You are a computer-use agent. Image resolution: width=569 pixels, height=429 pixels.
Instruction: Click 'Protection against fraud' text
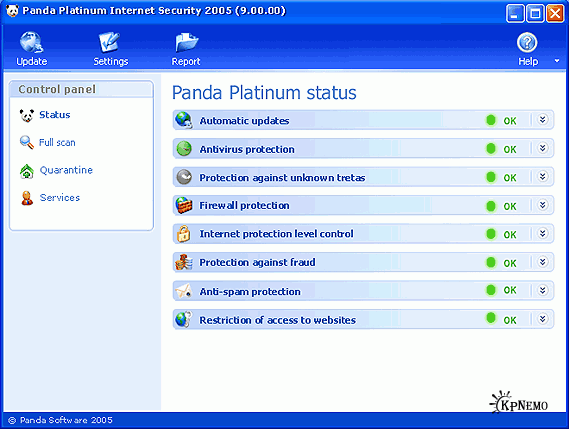[x=257, y=262]
